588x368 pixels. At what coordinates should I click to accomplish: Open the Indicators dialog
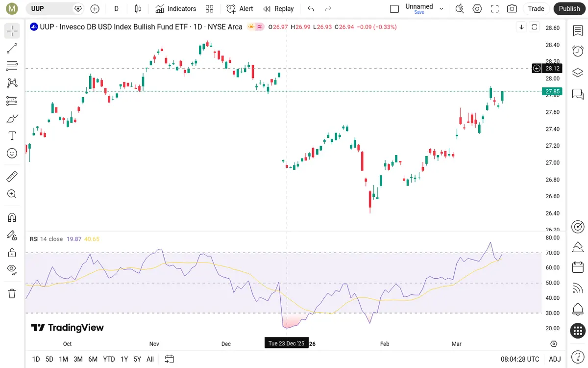(x=176, y=9)
